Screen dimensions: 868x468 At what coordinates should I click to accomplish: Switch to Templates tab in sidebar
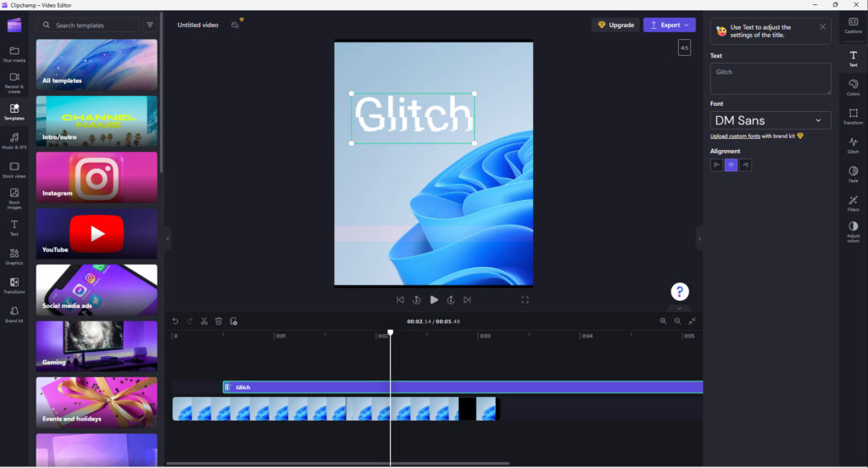(x=14, y=111)
